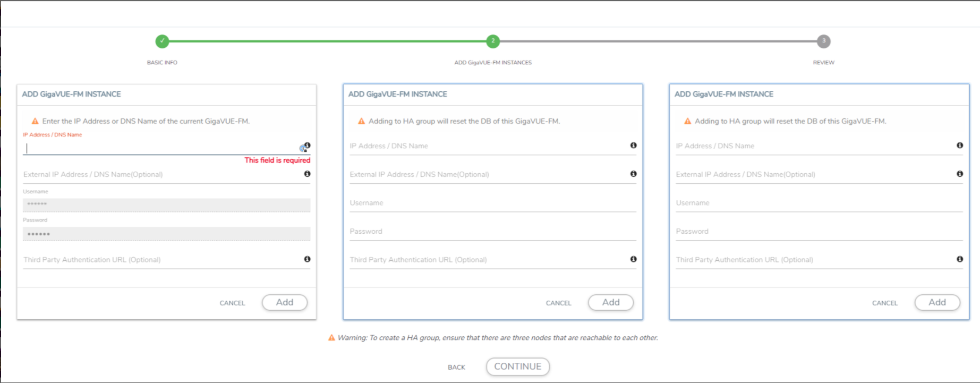Click info icon for first card External IP Address
Screen dimensions: 980x383
click(x=307, y=174)
